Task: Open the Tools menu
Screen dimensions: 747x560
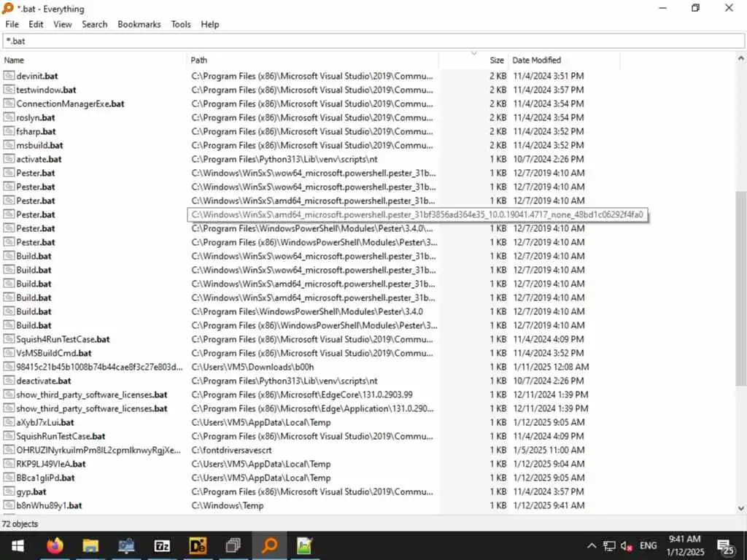Action: 181,24
